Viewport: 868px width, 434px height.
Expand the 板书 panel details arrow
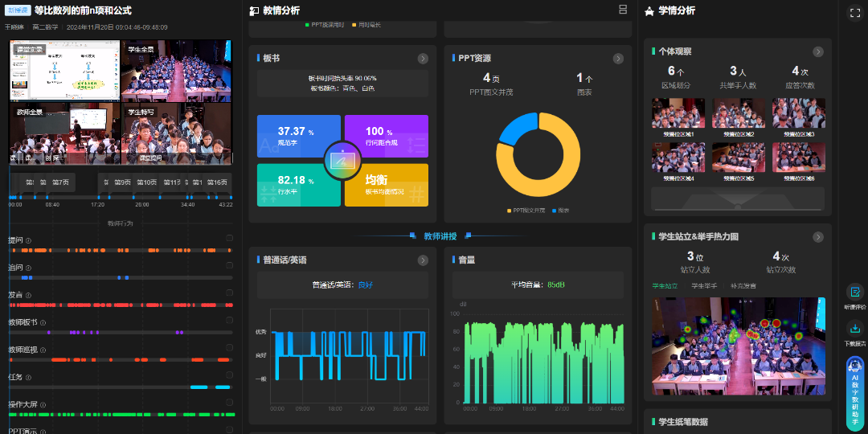click(x=423, y=59)
